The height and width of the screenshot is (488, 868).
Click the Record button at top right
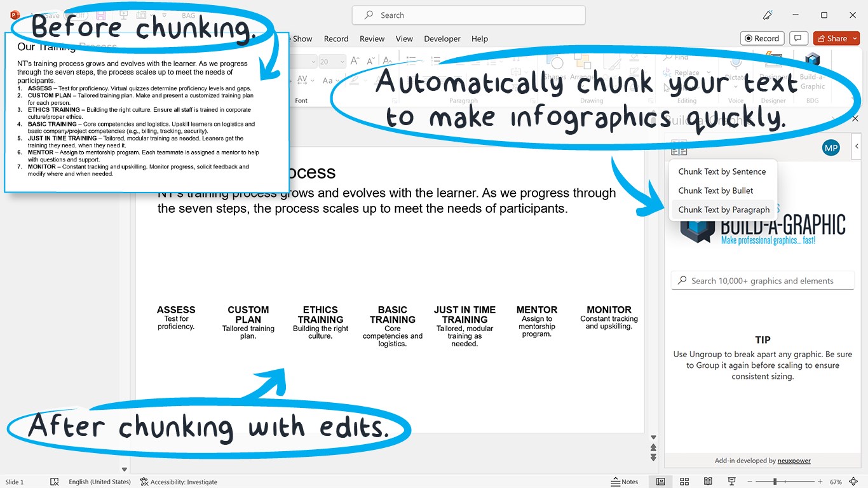(763, 38)
